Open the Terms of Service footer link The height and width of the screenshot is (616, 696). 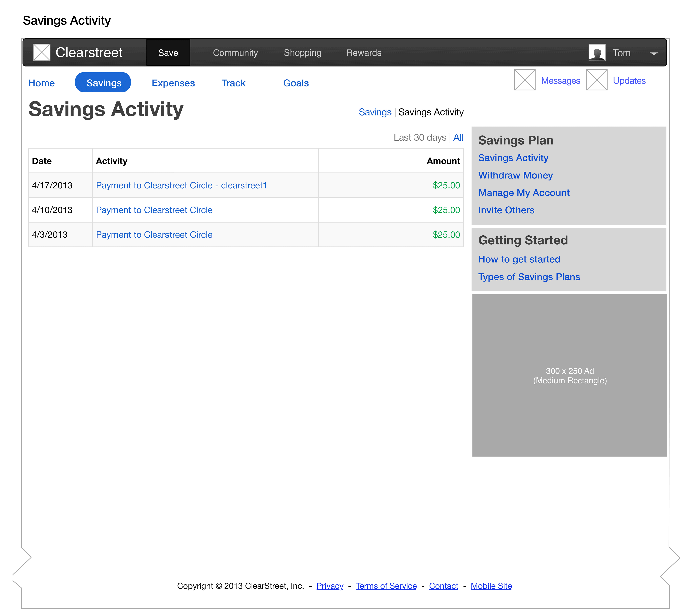[x=386, y=586]
